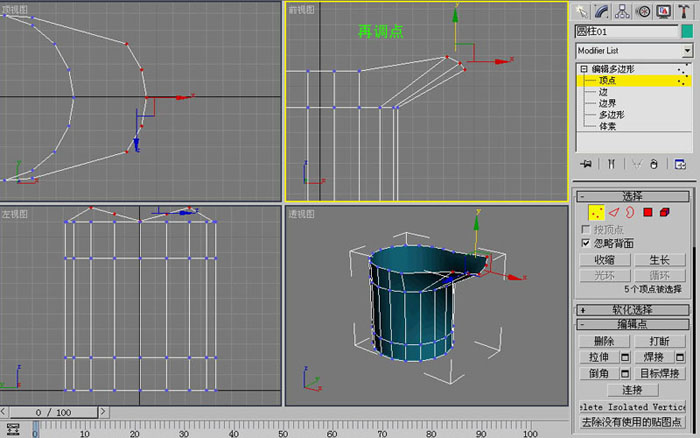Select 边界 in modifier stack
700x438 pixels.
point(607,103)
